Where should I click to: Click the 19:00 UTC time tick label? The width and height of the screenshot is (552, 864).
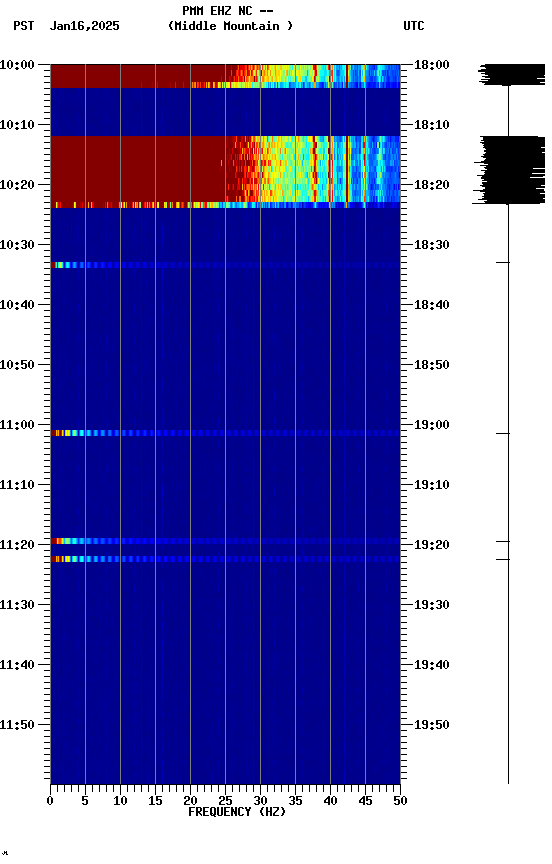[432, 425]
